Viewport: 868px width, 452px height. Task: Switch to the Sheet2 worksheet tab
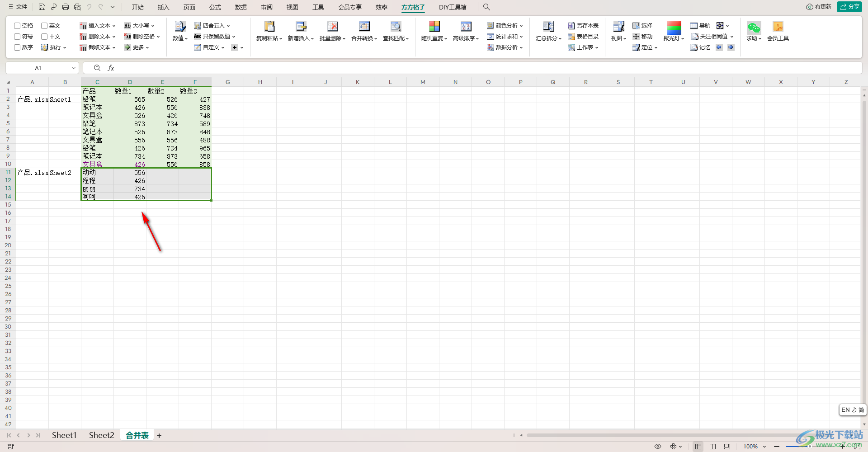102,435
